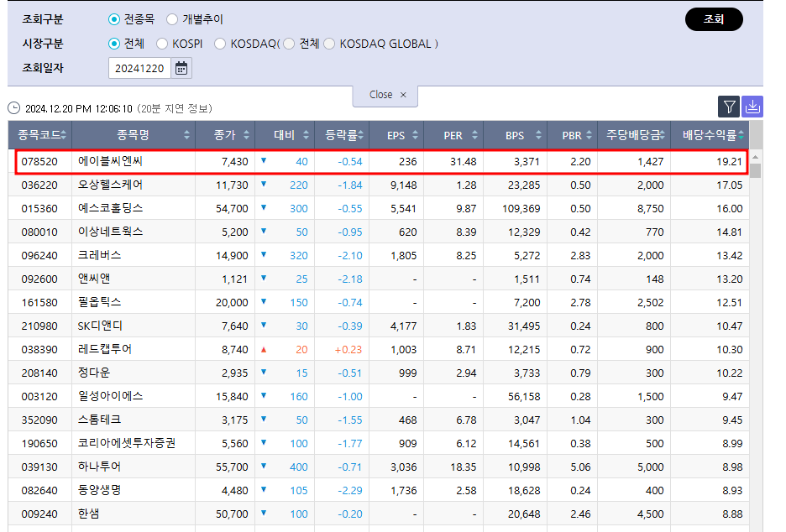Sort by 종가 column header

tap(226, 135)
